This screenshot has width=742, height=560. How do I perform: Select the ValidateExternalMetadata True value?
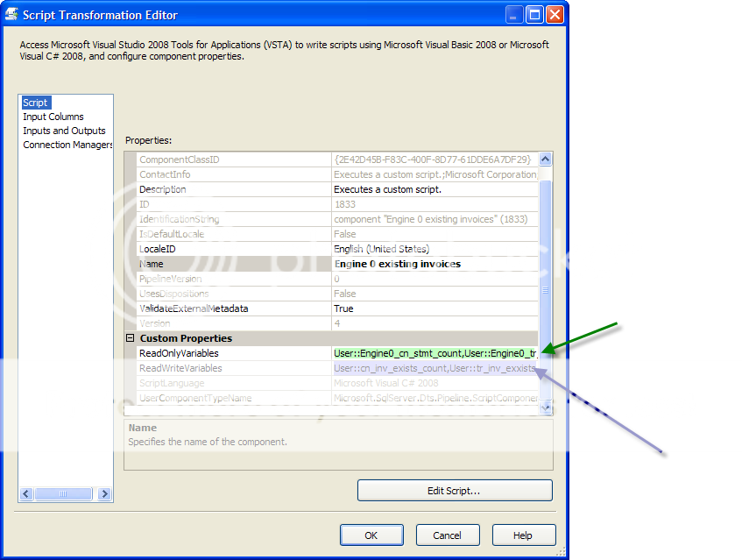coord(434,308)
